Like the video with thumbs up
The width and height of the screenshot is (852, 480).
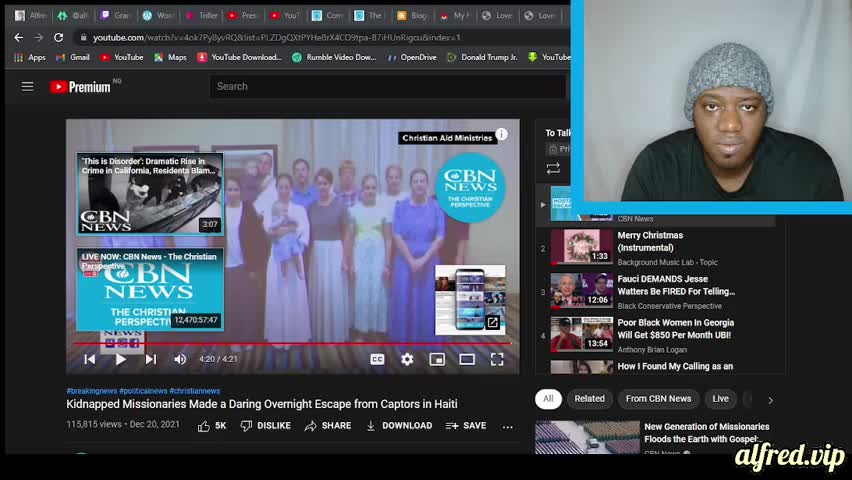pyautogui.click(x=212, y=426)
